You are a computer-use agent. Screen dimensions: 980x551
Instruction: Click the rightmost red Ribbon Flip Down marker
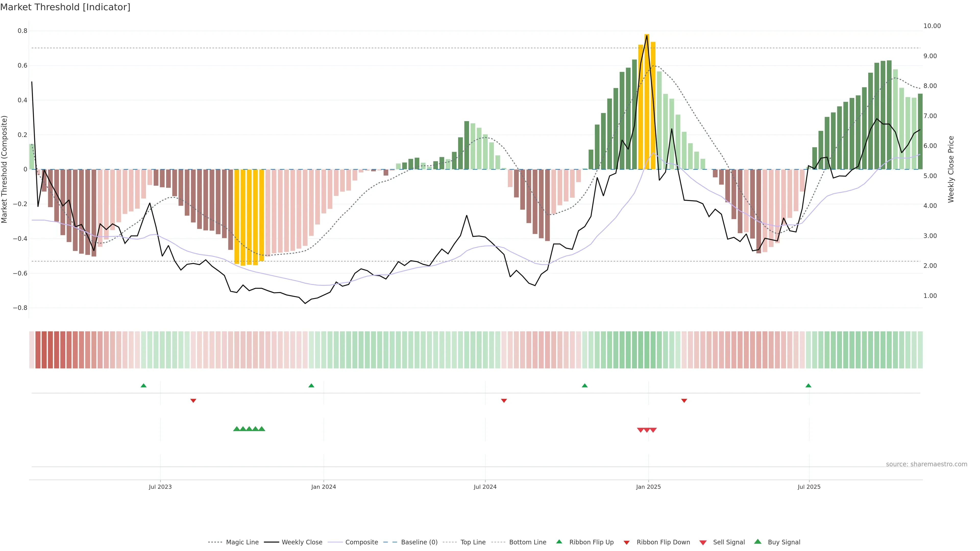(684, 400)
